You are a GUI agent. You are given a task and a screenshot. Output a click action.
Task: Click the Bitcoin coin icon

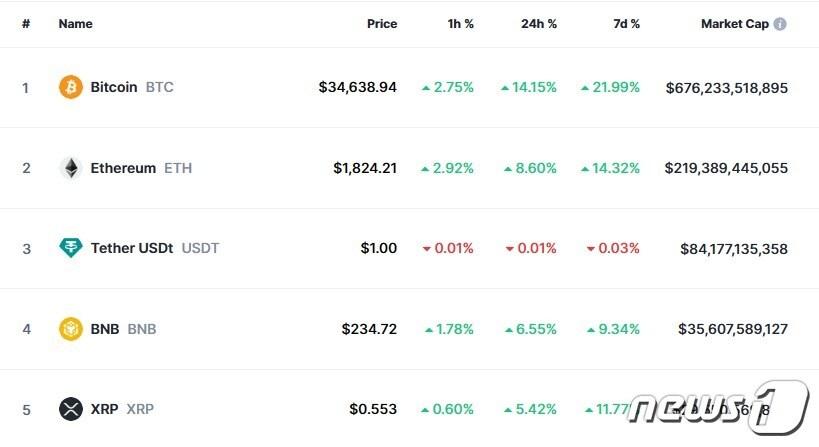tap(70, 87)
